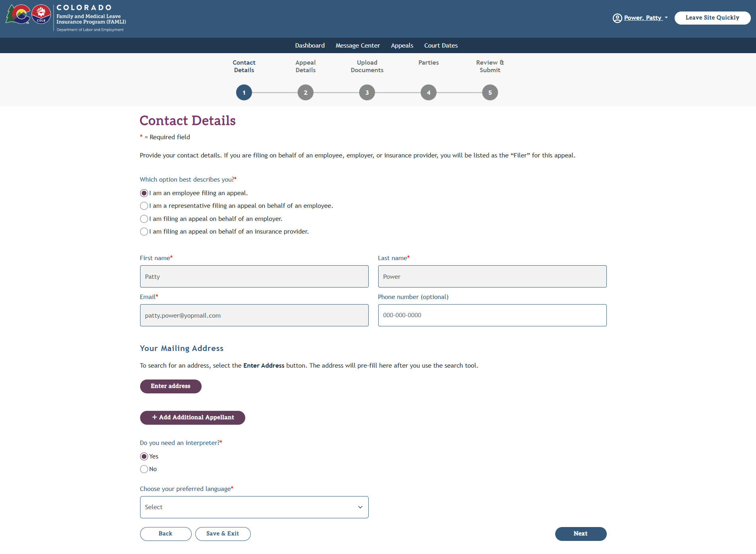Click the user profile avatar icon
This screenshot has height=554, width=756.
[617, 18]
